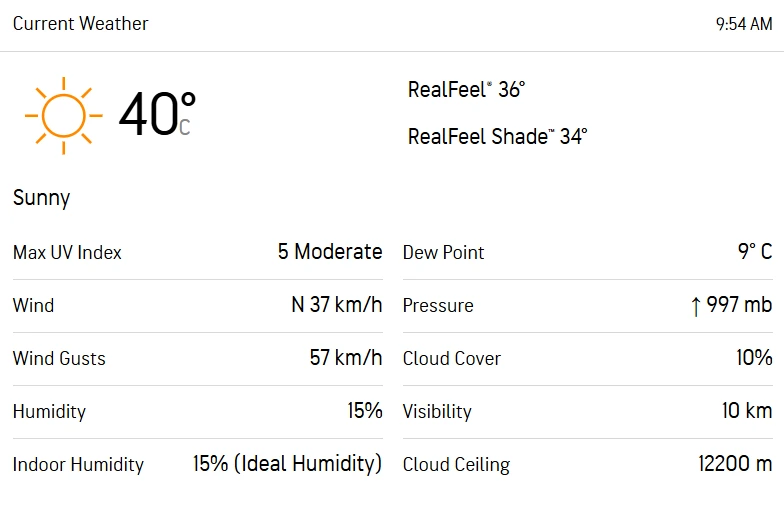Click the 10 km visibility value
The width and height of the screenshot is (784, 512).
[747, 411]
